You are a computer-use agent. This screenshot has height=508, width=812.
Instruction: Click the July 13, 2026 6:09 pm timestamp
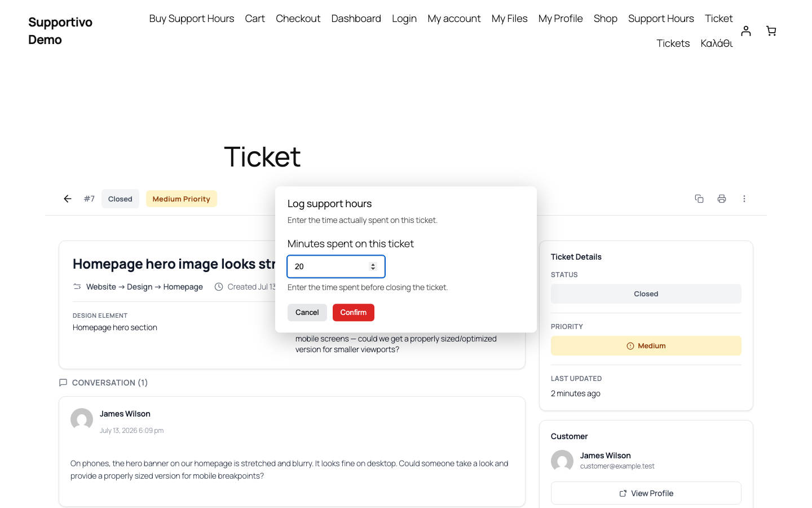point(132,431)
